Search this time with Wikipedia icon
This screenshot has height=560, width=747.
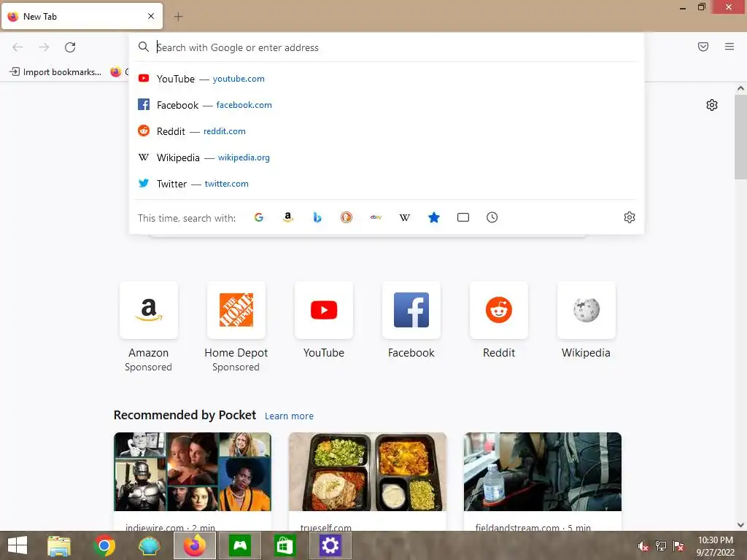404,217
